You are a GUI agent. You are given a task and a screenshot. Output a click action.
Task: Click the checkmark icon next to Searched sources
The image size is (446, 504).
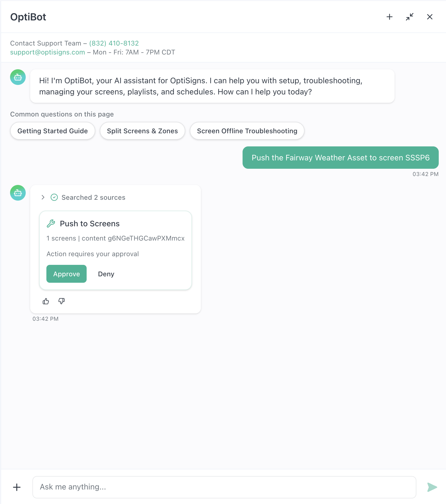tap(54, 197)
